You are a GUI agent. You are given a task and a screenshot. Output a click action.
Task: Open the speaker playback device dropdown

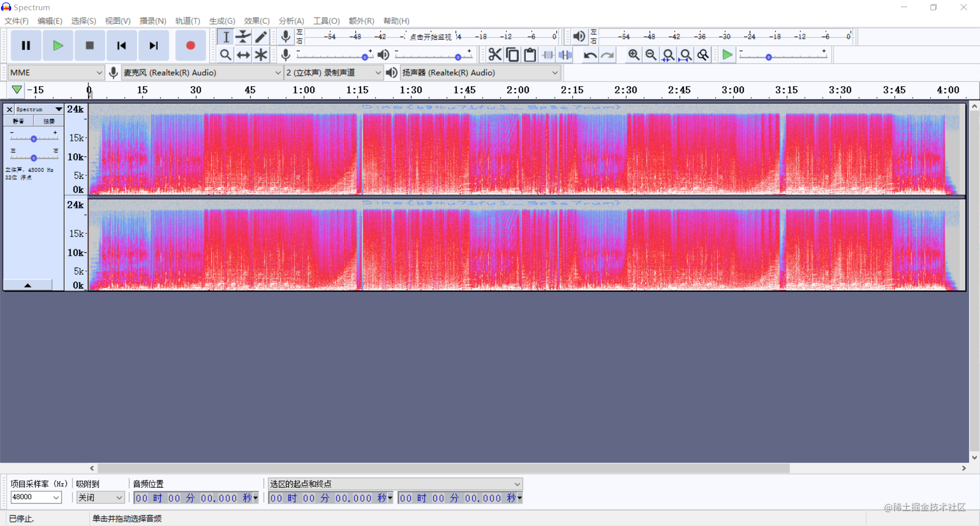click(480, 73)
